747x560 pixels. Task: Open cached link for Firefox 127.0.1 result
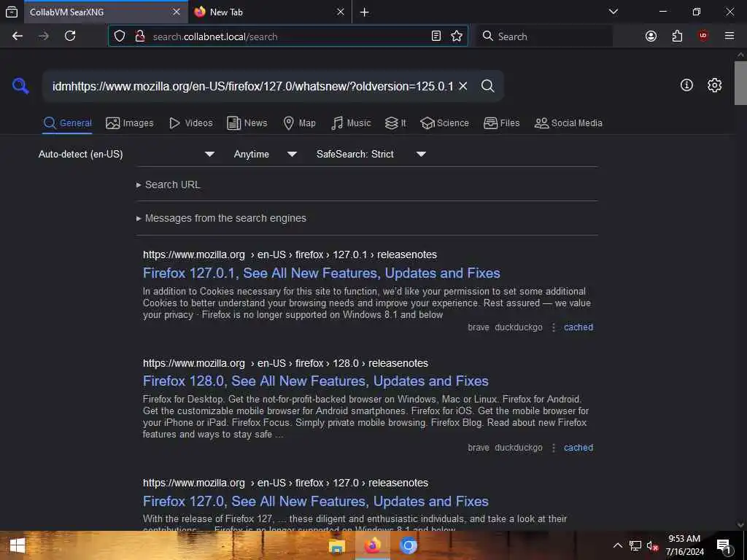pos(578,327)
